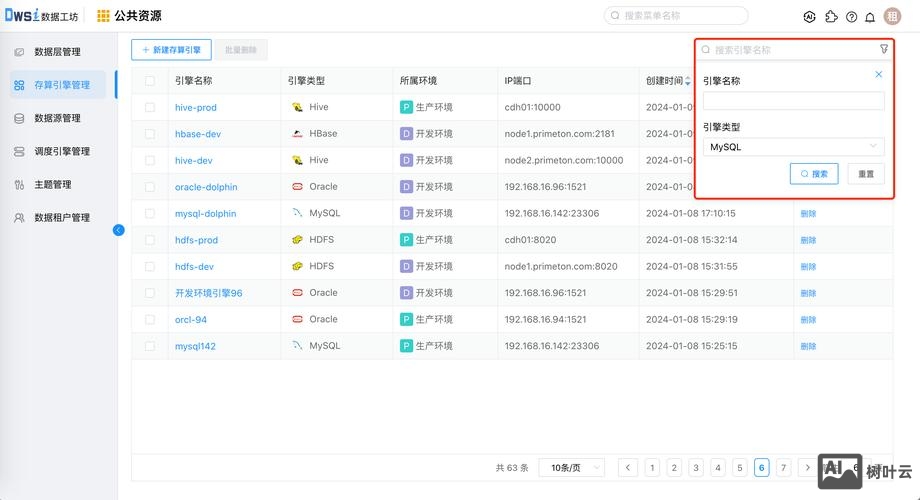This screenshot has width=920, height=500.
Task: Collapse the sidebar with blue arrow
Action: [x=119, y=230]
